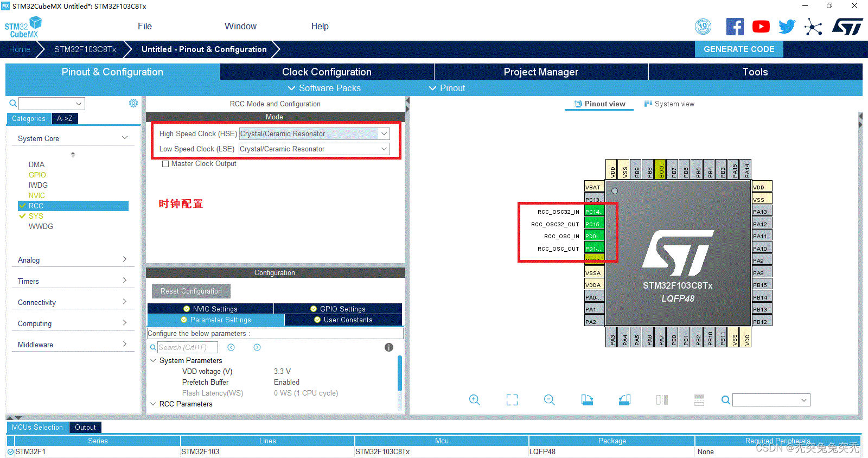This screenshot has width=868, height=458.
Task: Show parameter information icon
Action: tap(389, 347)
